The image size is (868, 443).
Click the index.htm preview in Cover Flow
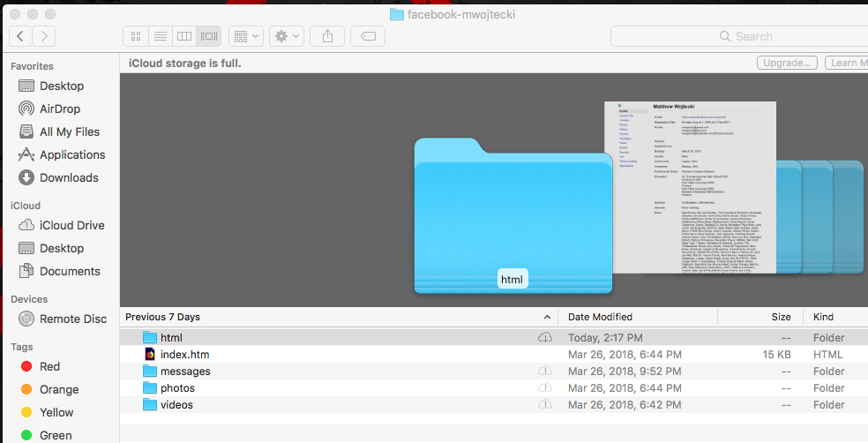click(x=691, y=187)
